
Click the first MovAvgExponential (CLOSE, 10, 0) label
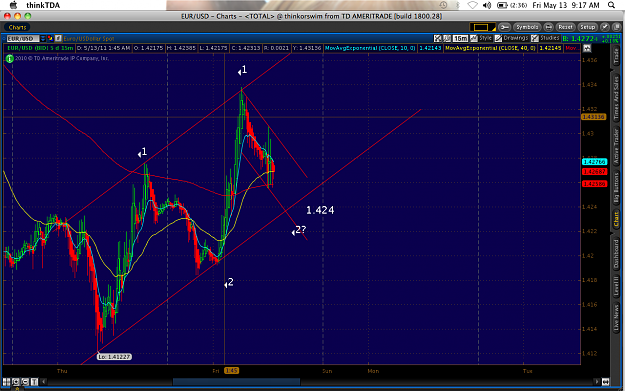370,48
